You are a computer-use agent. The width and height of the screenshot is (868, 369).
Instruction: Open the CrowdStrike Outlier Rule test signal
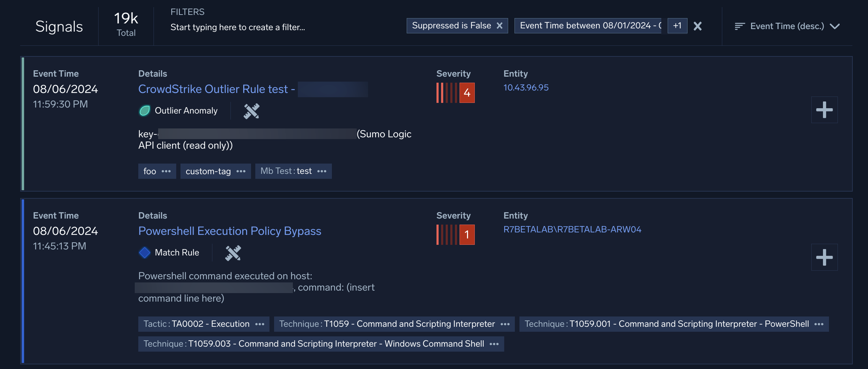coord(213,89)
